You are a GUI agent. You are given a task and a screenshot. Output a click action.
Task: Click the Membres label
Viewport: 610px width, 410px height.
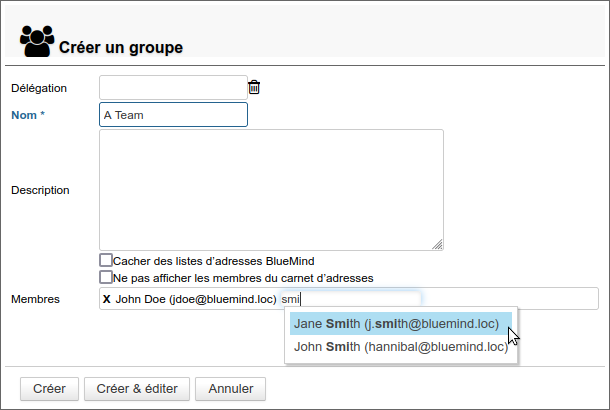[36, 299]
